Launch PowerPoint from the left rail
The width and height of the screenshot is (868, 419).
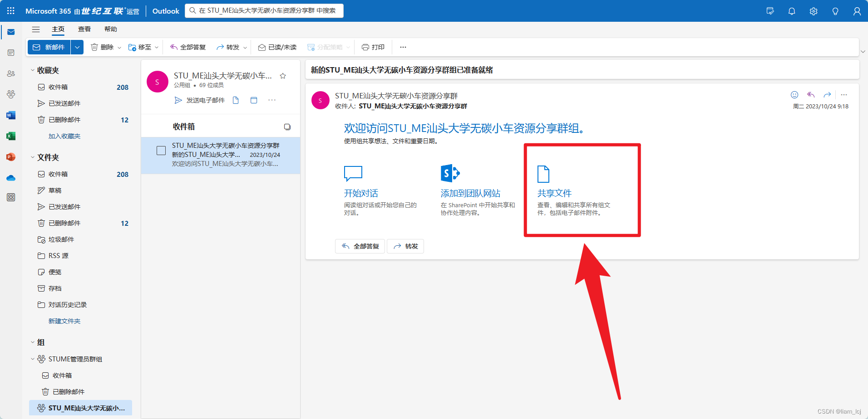tap(11, 157)
